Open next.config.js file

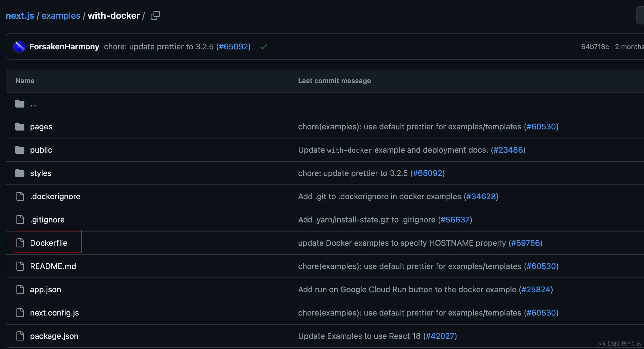(54, 313)
